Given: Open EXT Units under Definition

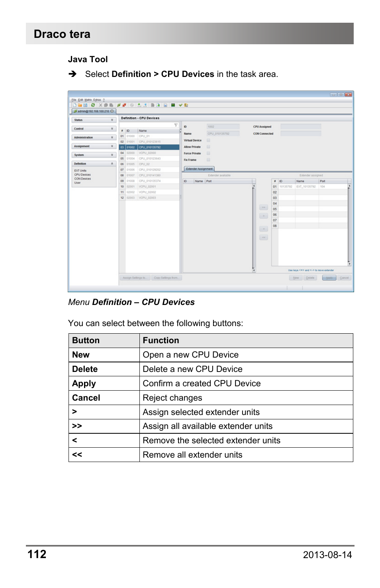Looking at the screenshot, I should point(80,171).
